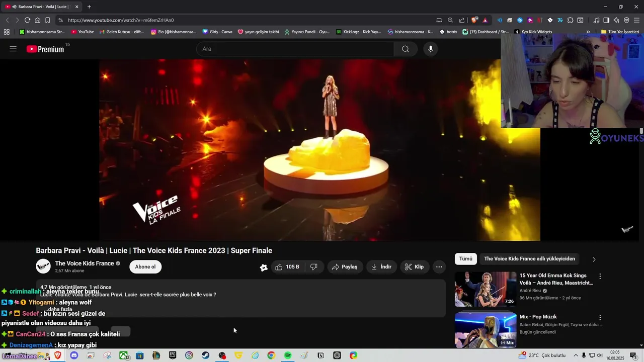Viewport: 644px width, 362px height.
Task: Close the Barbara Pravi - Voilà tab
Action: pos(76,7)
